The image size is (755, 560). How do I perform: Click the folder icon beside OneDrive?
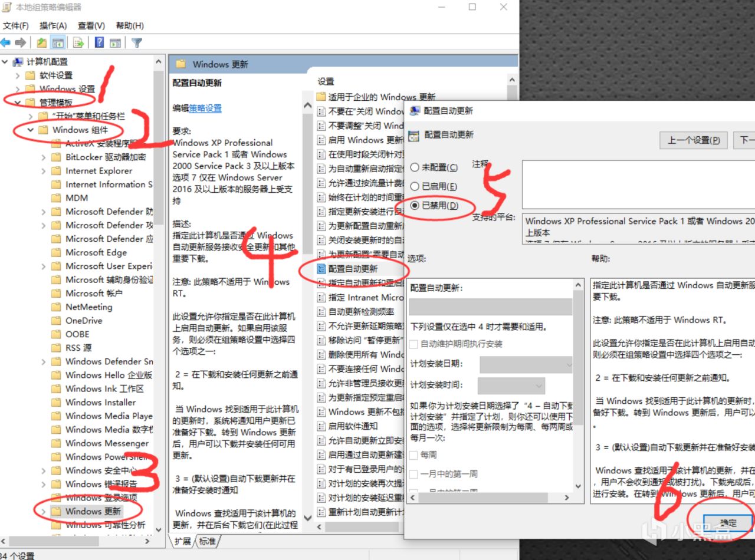pos(56,321)
